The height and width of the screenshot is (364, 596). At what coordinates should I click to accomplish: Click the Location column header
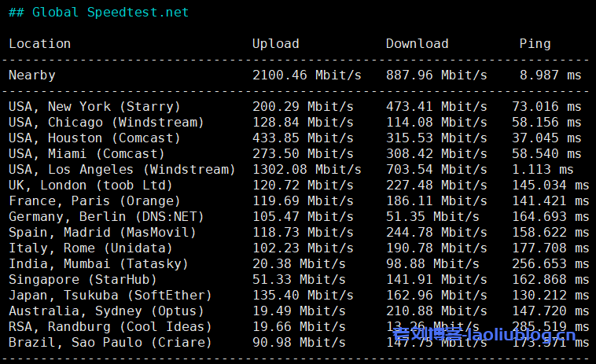click(x=39, y=44)
